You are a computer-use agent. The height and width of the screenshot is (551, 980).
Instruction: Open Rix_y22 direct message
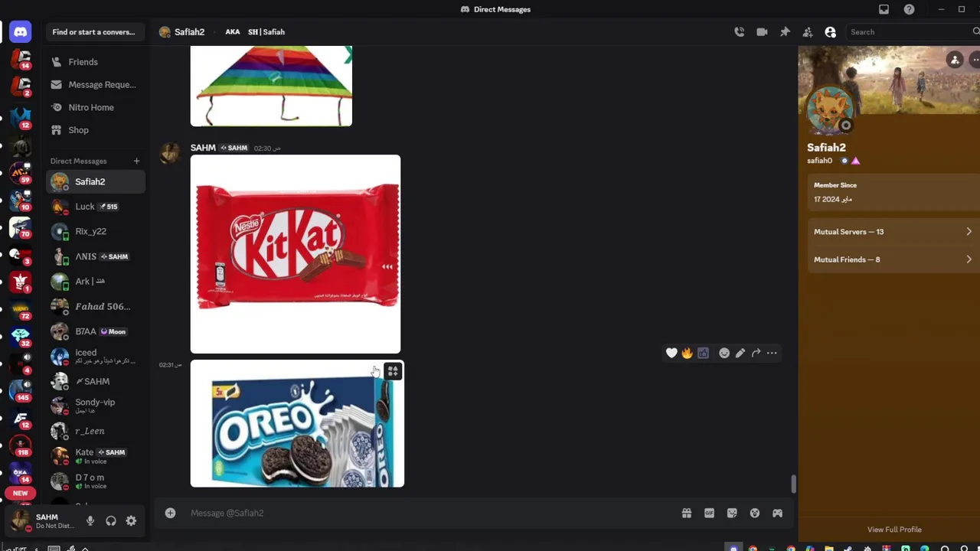(96, 231)
